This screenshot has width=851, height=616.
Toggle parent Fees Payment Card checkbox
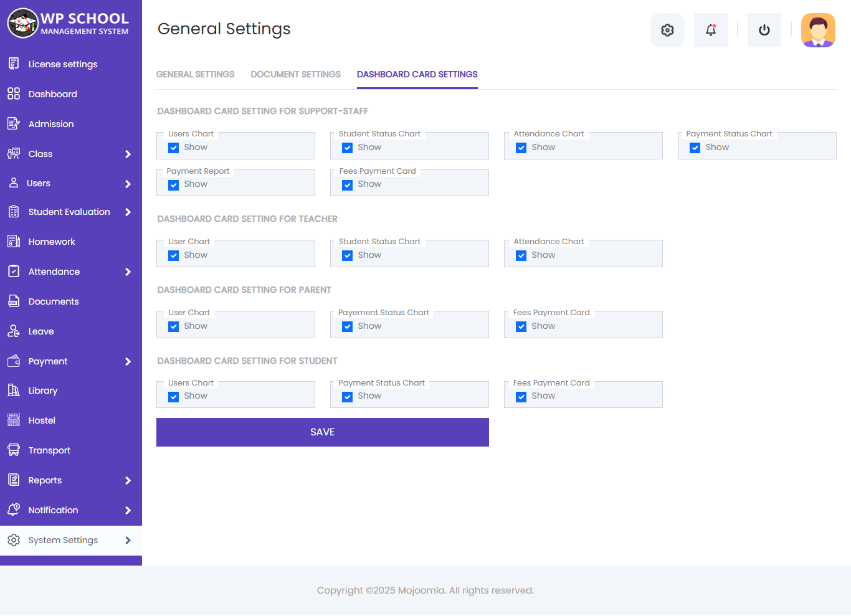(521, 327)
